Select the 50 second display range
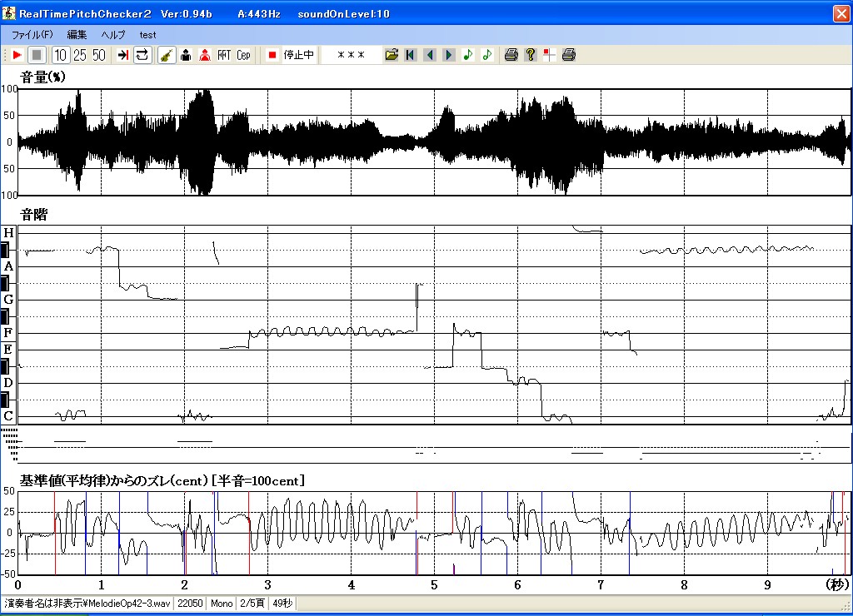Screen dimensions: 853x616 coord(99,55)
